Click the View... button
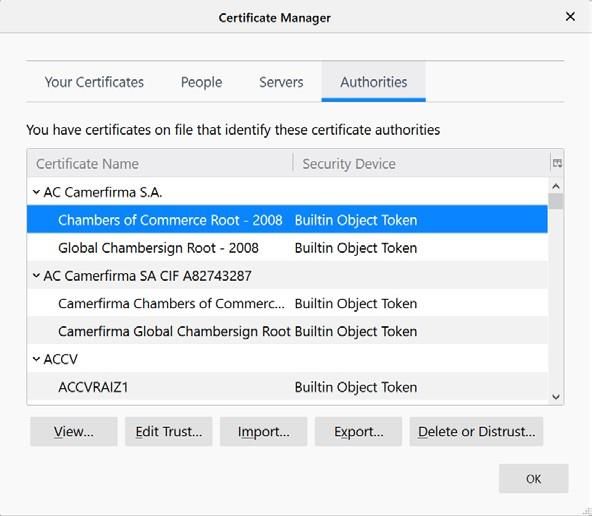Image resolution: width=592 pixels, height=516 pixels. tap(74, 431)
